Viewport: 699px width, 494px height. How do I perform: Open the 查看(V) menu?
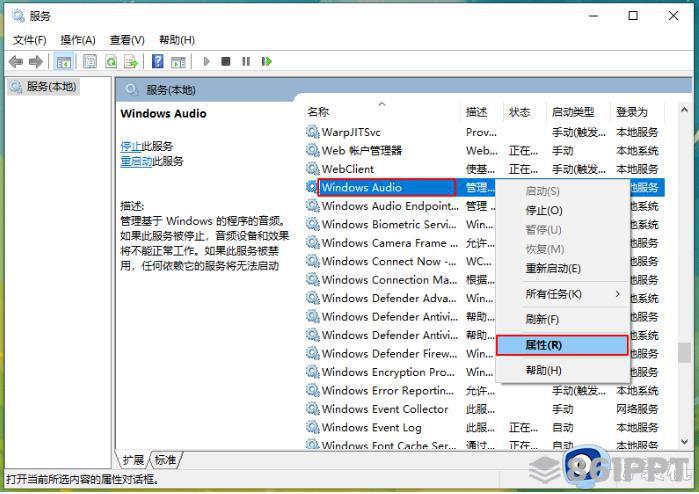coord(127,40)
